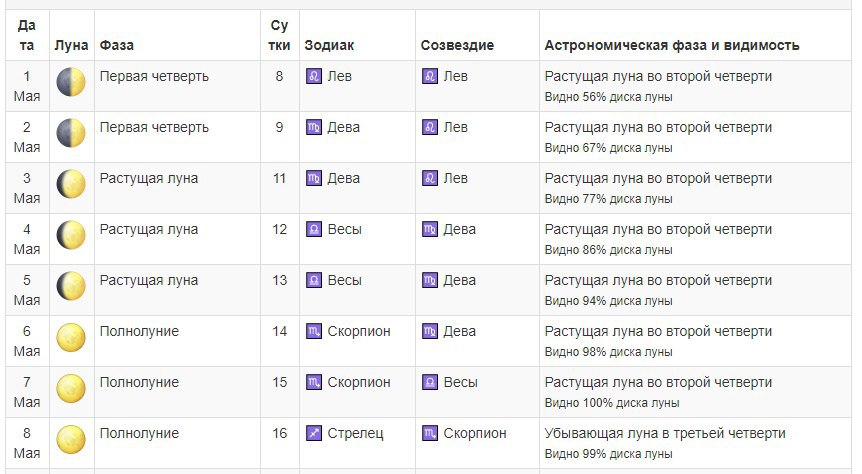The width and height of the screenshot is (862, 474).
Task: Click the Зодиак column header
Action: [329, 45]
